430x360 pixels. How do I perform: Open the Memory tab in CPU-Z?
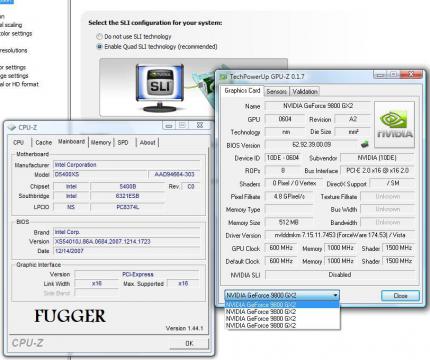(x=101, y=142)
